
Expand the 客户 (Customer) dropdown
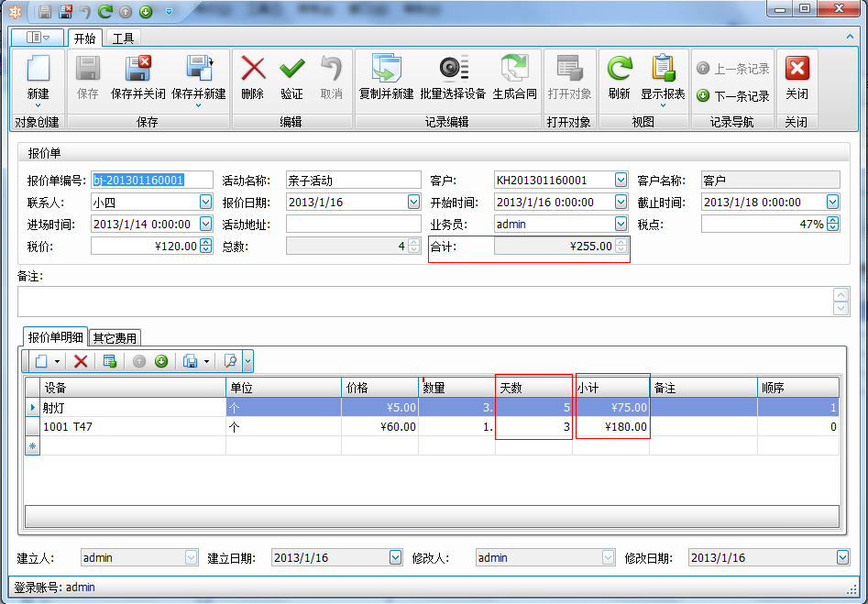(x=621, y=181)
